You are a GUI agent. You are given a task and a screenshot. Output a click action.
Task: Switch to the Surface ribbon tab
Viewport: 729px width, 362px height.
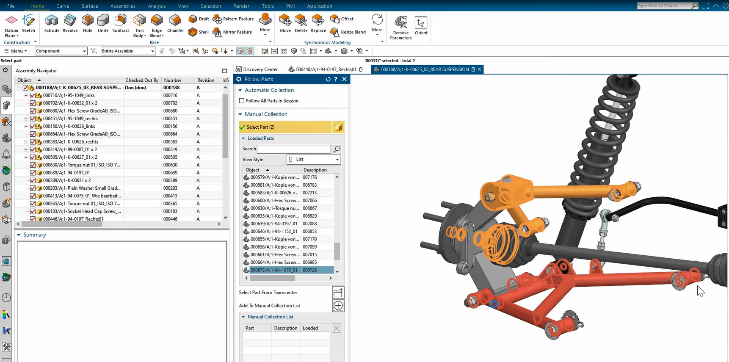(x=89, y=6)
